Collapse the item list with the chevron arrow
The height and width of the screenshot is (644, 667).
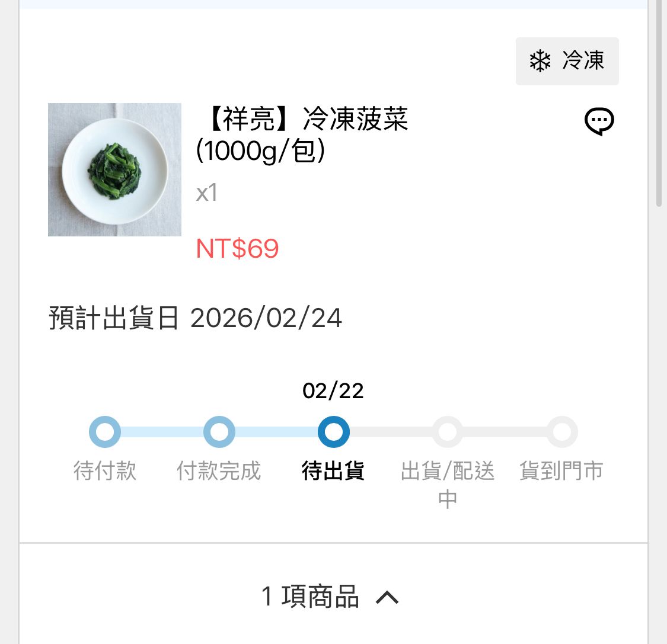point(387,597)
